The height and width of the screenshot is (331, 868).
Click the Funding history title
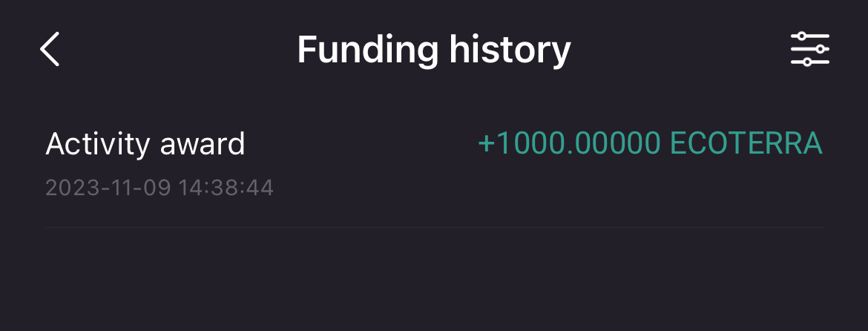pos(434,50)
